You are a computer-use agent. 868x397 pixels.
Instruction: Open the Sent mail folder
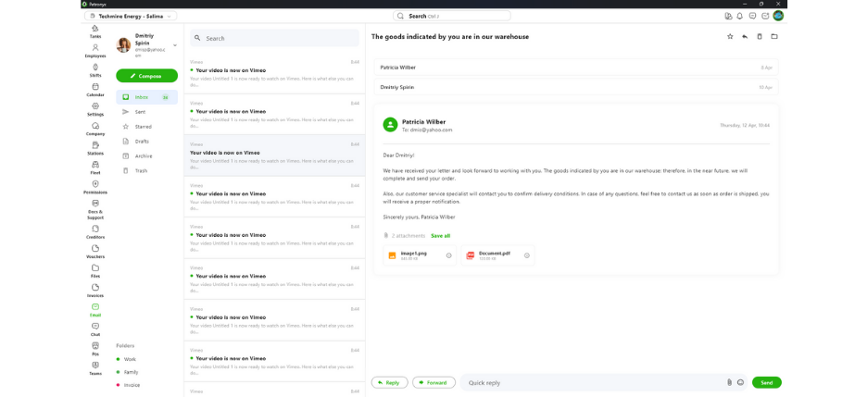tap(140, 112)
